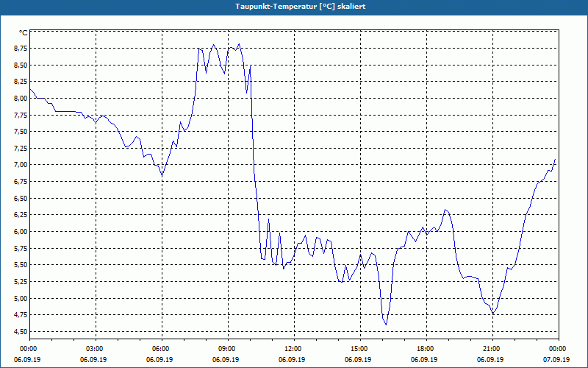588x368 pixels.
Task: Click the curve's lowest dip near 16:00
Action: click(387, 325)
